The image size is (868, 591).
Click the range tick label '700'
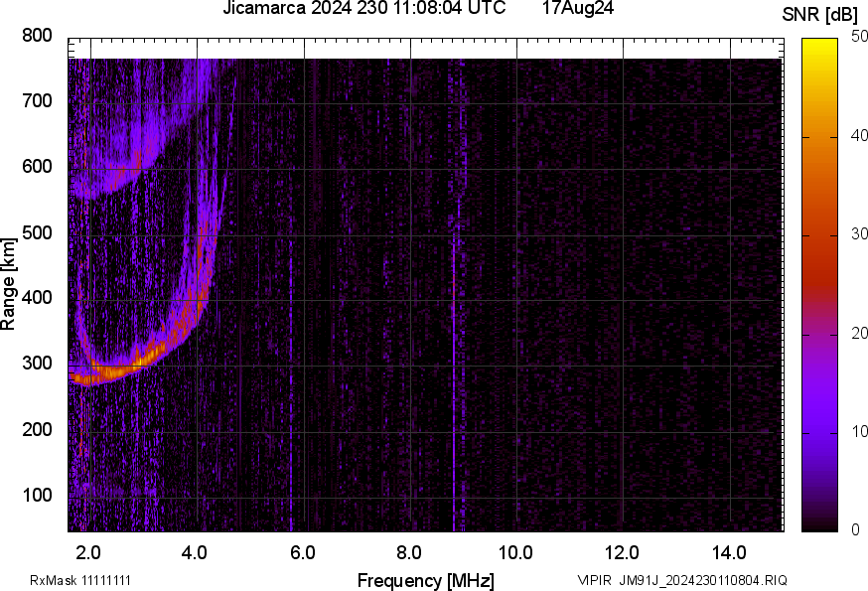click(x=37, y=100)
